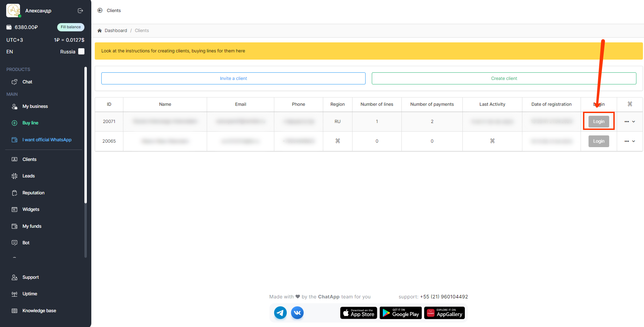
Task: Change the UTC+3 timezone selector
Action: click(14, 40)
